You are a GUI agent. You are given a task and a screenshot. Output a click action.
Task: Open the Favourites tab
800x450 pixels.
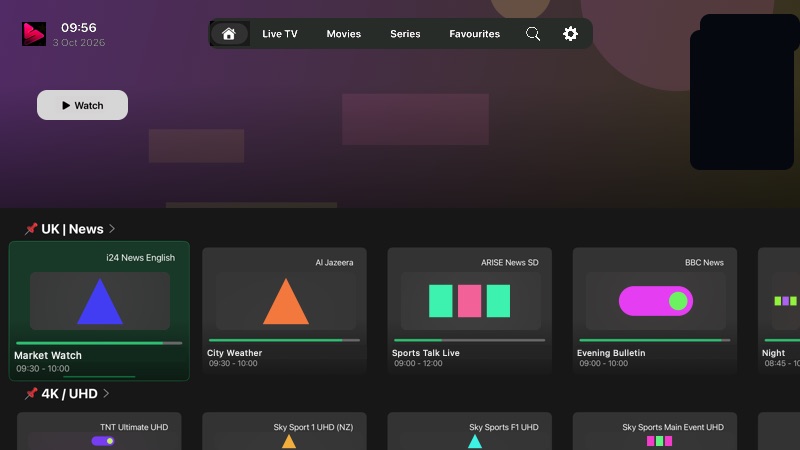474,34
